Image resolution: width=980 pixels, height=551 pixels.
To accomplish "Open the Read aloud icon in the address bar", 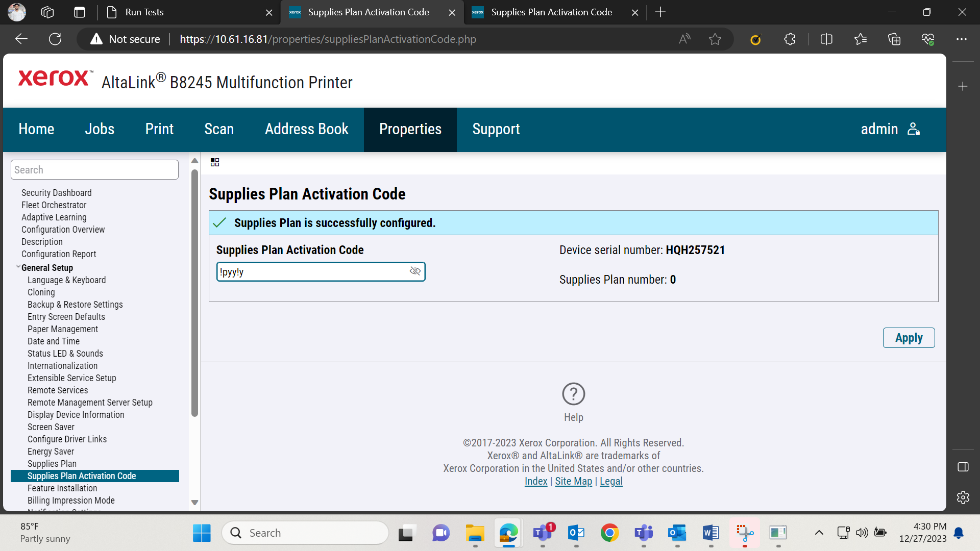I will pos(684,39).
